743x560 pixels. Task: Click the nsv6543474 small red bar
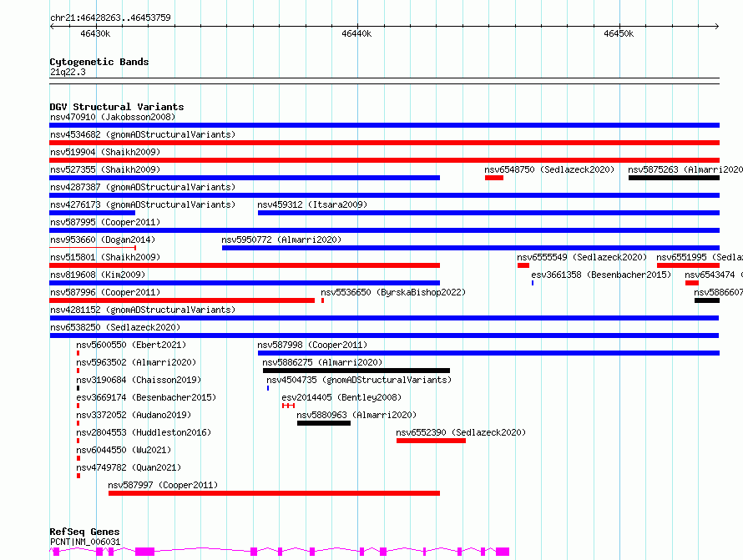point(692,283)
